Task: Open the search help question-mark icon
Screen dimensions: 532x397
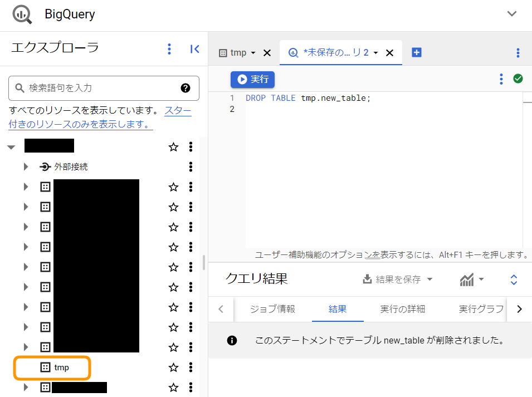Action: (186, 88)
